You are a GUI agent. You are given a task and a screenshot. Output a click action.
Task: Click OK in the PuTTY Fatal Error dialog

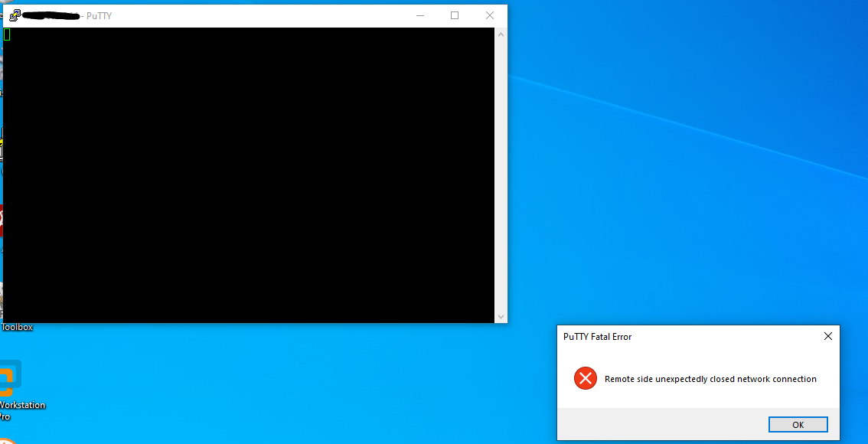tap(798, 425)
